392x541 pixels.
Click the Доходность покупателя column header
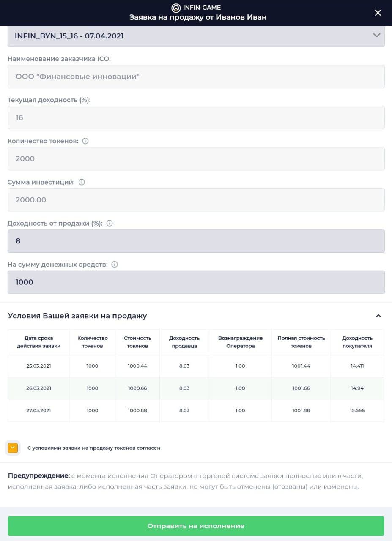[x=357, y=342]
